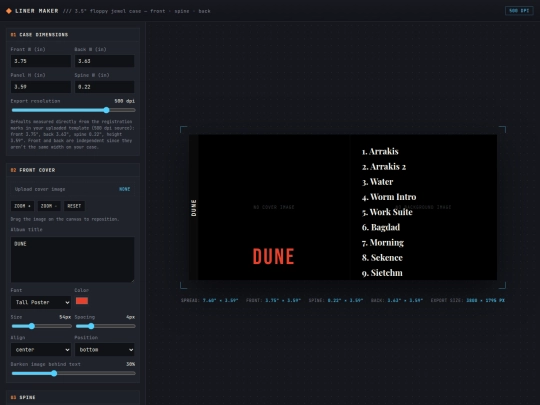Click the NO COVER IMAGE placeholder
The width and height of the screenshot is (540, 405).
[x=274, y=207]
